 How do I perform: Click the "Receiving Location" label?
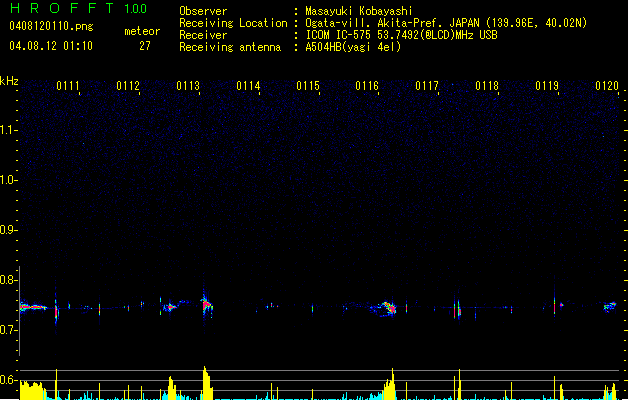[233, 23]
